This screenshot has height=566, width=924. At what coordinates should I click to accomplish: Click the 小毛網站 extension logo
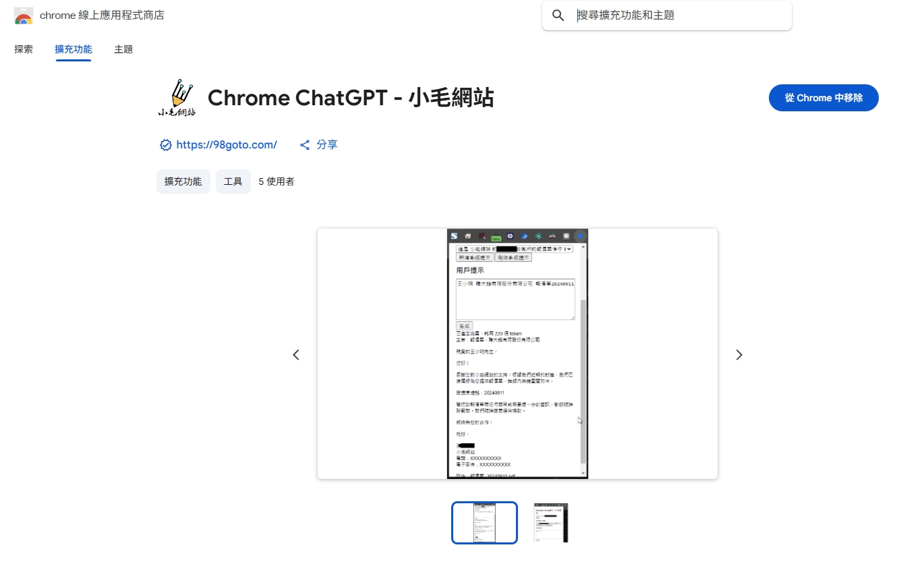pyautogui.click(x=177, y=98)
